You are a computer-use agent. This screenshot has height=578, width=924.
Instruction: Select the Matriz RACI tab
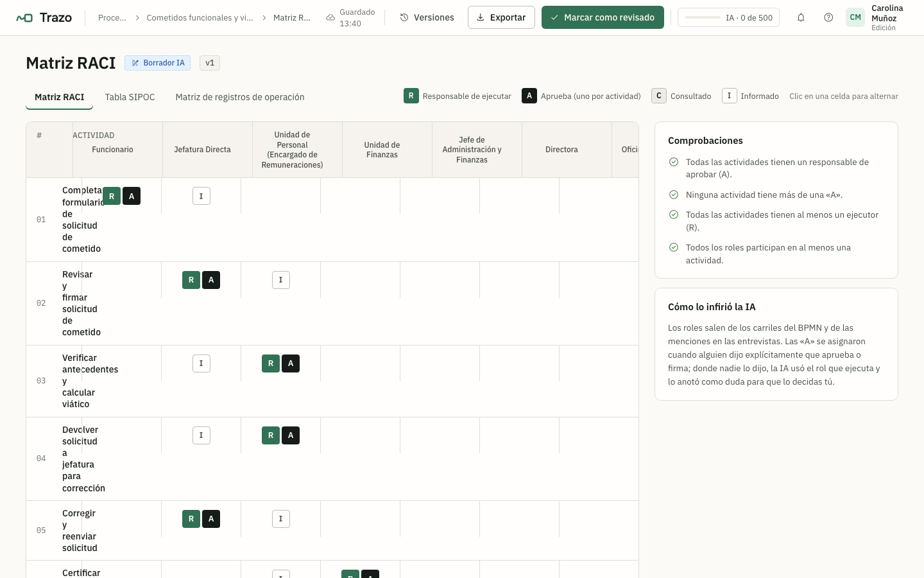click(x=60, y=97)
